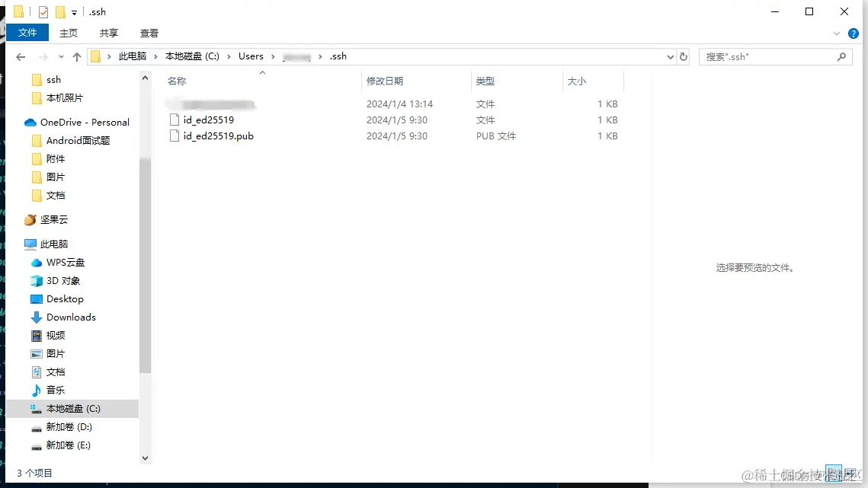Open 图片 under 此电脑

[56, 353]
